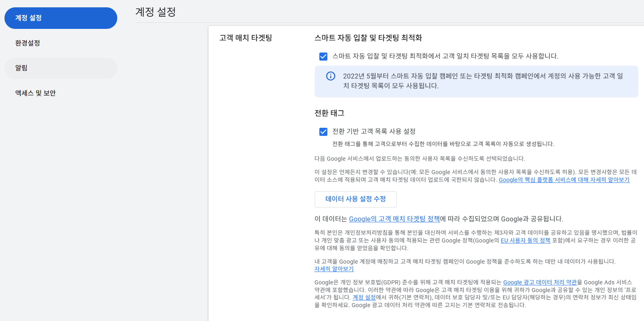Open Google 광고 데이터 처리 약관 link
Viewport: 644px width, 321px height.
(540, 282)
